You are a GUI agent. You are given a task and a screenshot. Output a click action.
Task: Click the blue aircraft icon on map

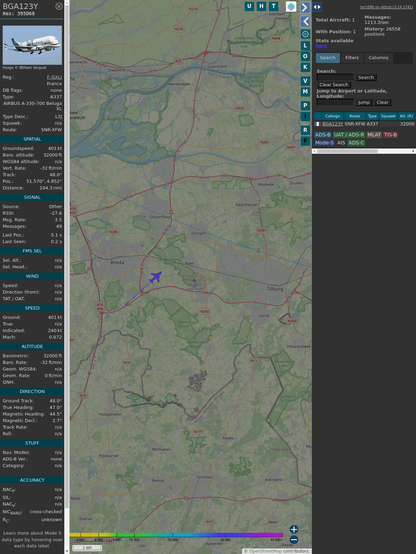pos(155,277)
